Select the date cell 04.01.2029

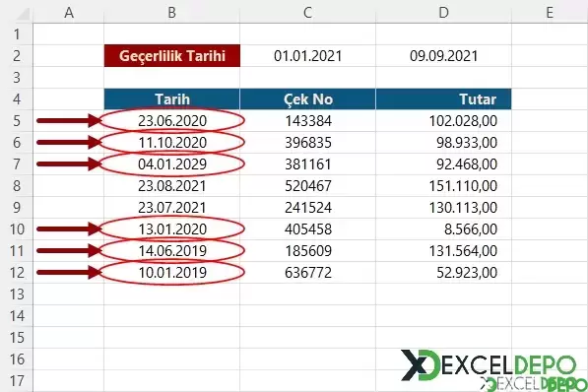(172, 164)
